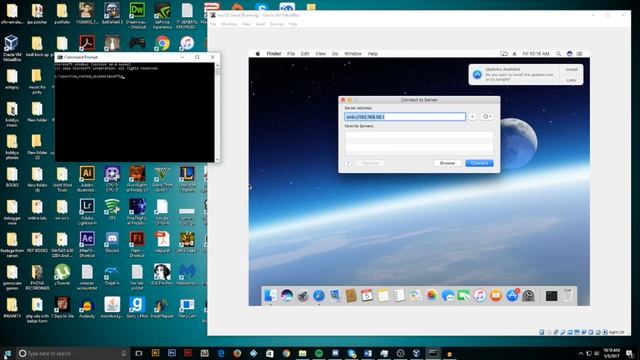Click Later in the Updates Available notification
640x360 pixels.
click(571, 80)
